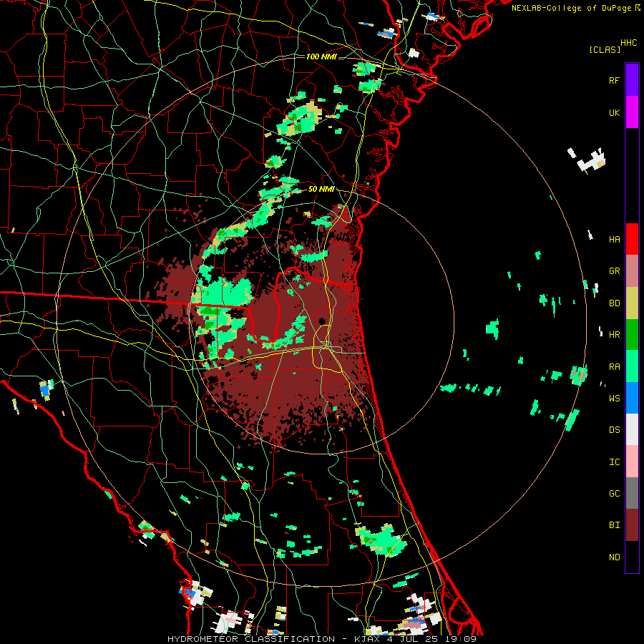The height and width of the screenshot is (644, 644).
Task: Click the 'DS' legend label
Action: point(615,430)
